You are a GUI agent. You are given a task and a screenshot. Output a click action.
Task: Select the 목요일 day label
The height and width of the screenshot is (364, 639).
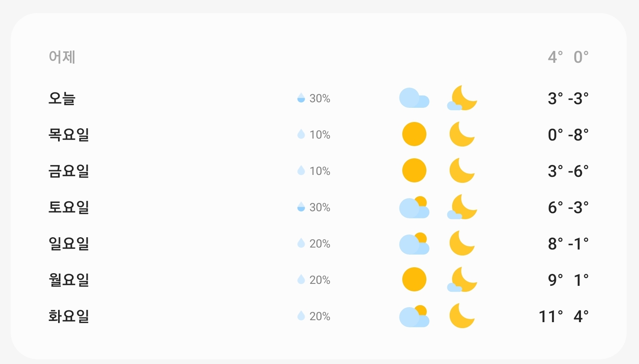coord(69,134)
